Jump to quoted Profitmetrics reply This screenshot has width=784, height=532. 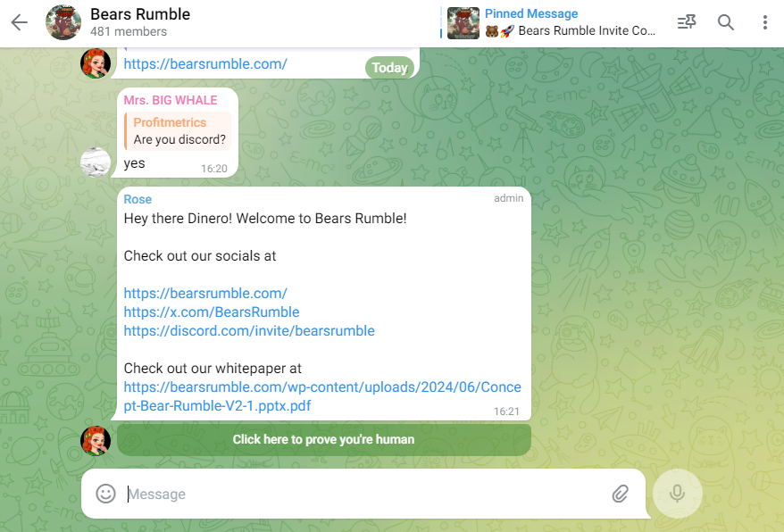[178, 130]
